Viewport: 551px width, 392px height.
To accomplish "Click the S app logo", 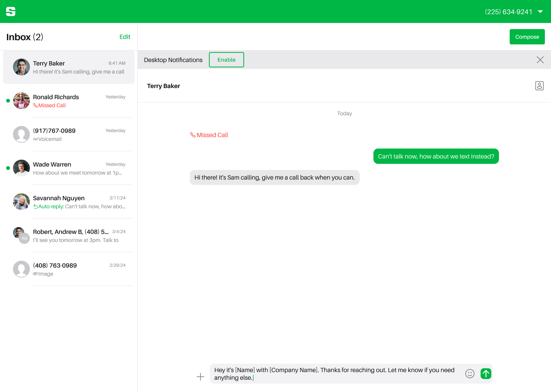I will (x=11, y=11).
